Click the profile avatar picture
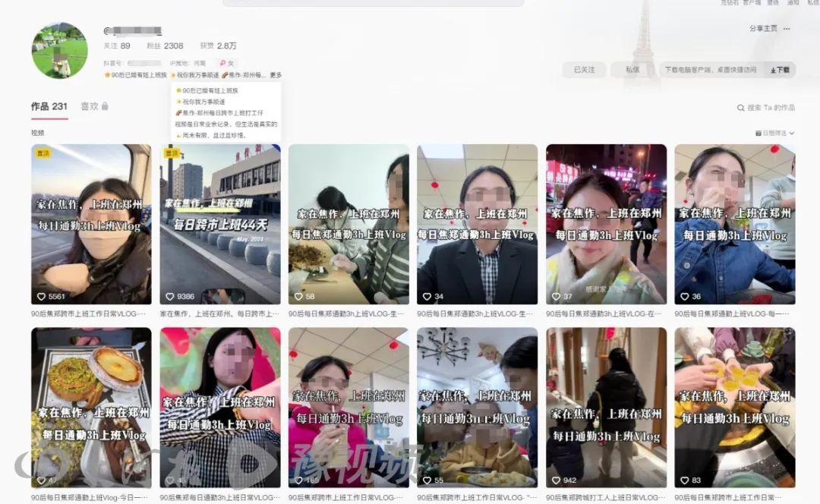Screen dimensions: 820x504 click(x=59, y=50)
